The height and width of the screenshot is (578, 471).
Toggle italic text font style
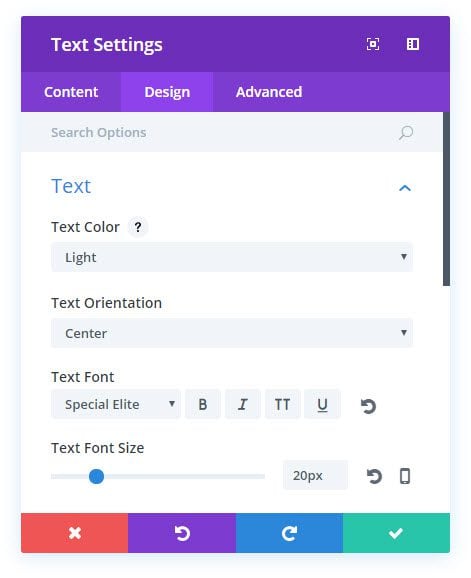click(243, 404)
